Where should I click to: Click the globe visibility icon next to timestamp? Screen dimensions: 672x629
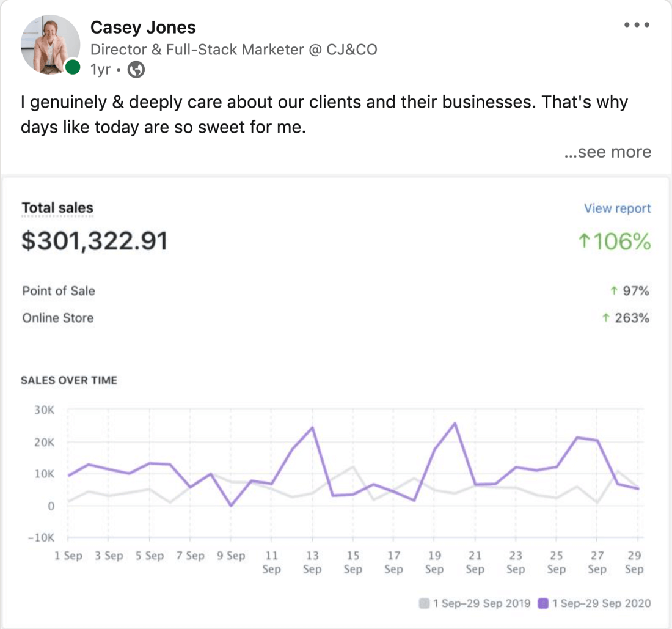[135, 70]
